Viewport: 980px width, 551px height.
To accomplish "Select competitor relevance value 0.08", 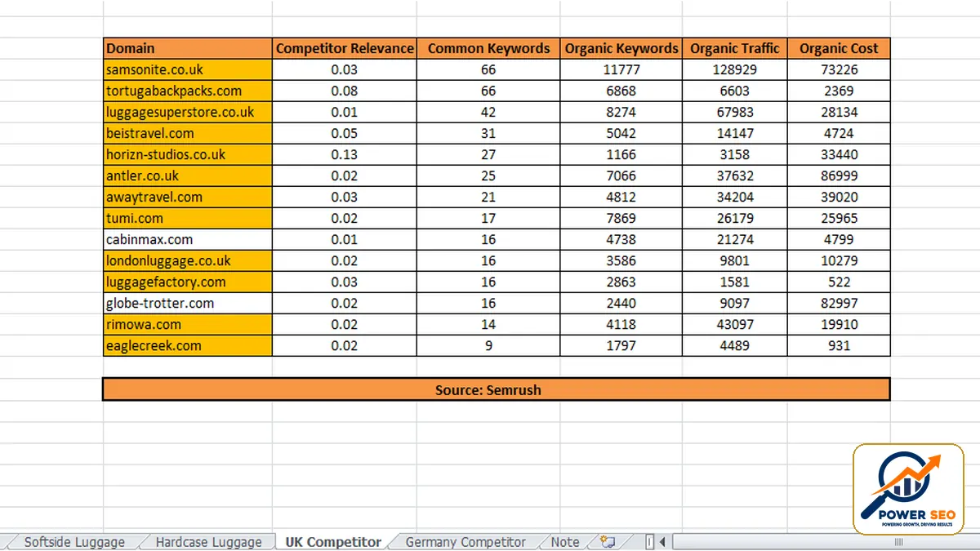I will (x=345, y=91).
